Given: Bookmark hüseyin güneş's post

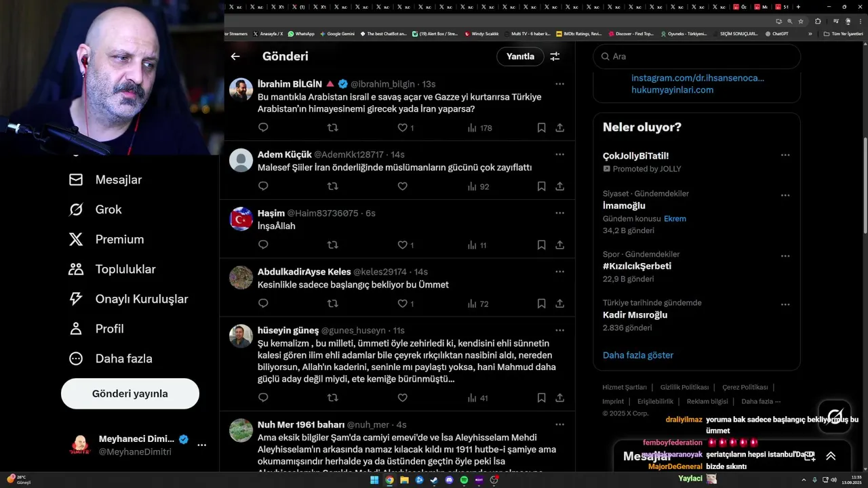Looking at the screenshot, I should tap(541, 398).
